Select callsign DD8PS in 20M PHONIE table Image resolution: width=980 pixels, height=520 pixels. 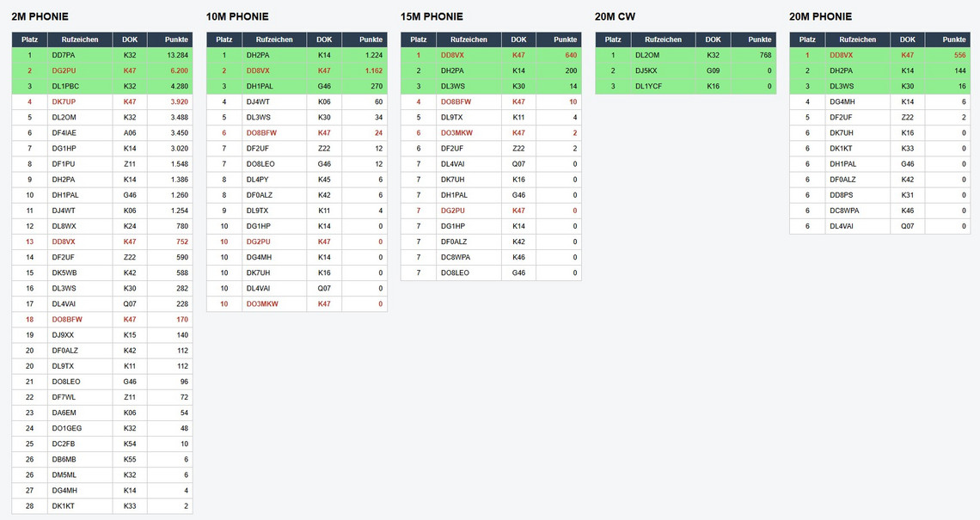coord(842,195)
